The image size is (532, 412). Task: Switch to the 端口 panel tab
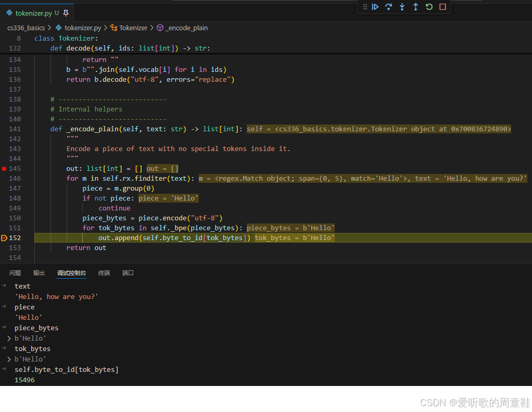pos(128,273)
